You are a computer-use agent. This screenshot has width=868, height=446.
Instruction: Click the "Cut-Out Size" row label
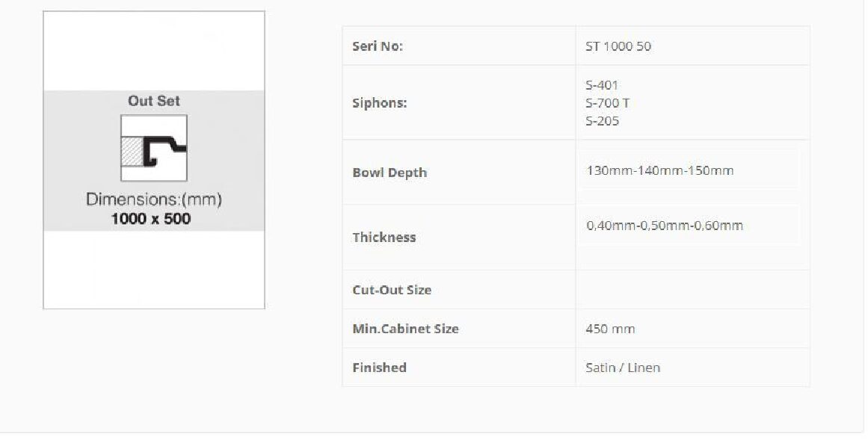pos(392,290)
